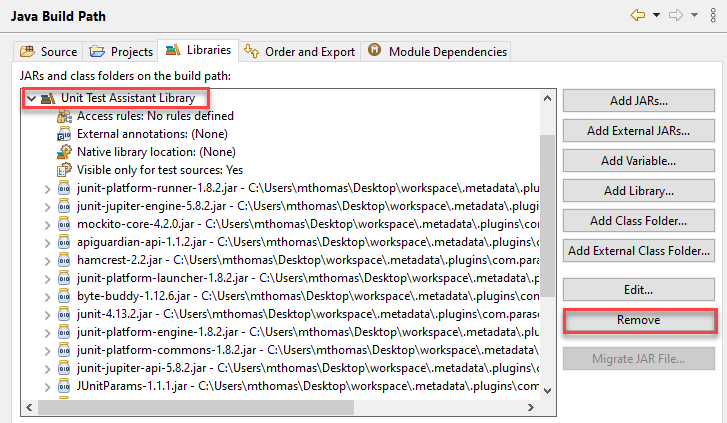Click Add Class Folder... button
The height and width of the screenshot is (423, 727).
[638, 221]
